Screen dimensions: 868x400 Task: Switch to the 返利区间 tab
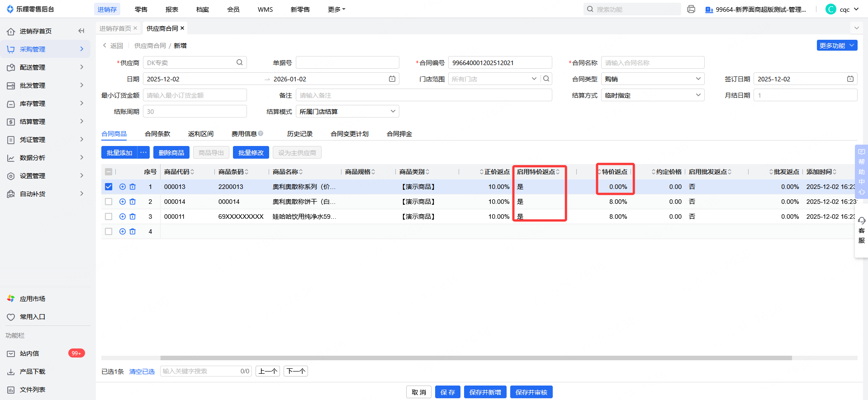[x=201, y=133]
